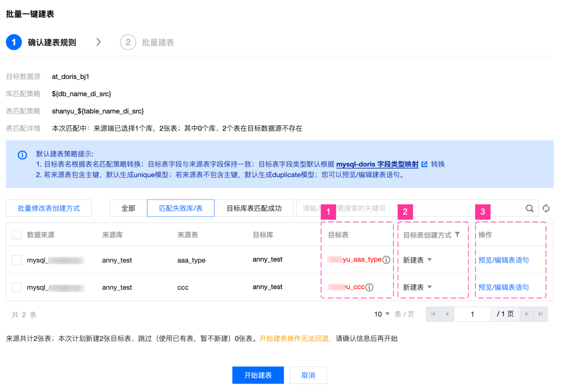561x392 pixels.
Task: Open the 新建表 dropdown for ccc
Action: point(417,287)
